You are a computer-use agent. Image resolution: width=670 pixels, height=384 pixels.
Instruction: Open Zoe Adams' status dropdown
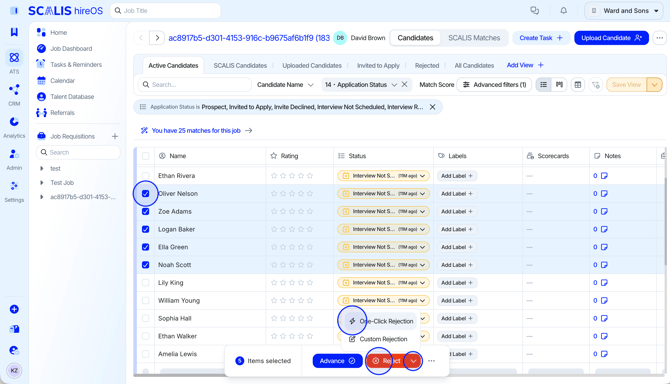click(x=383, y=211)
